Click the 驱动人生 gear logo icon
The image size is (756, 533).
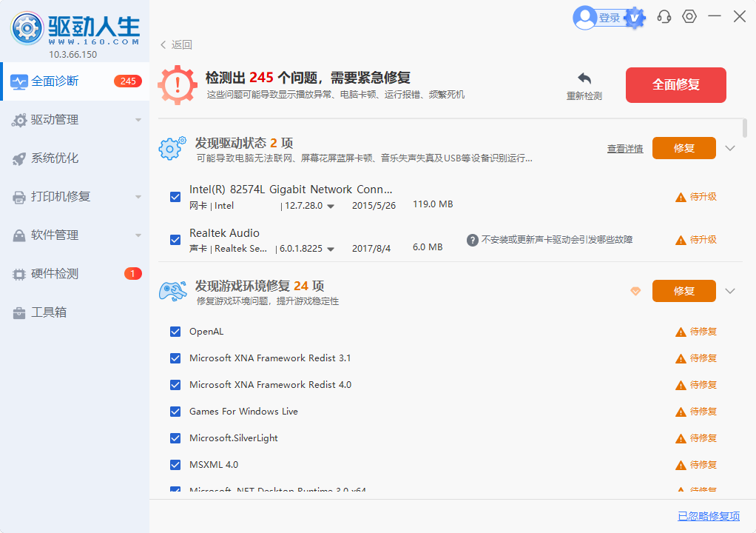[27, 28]
